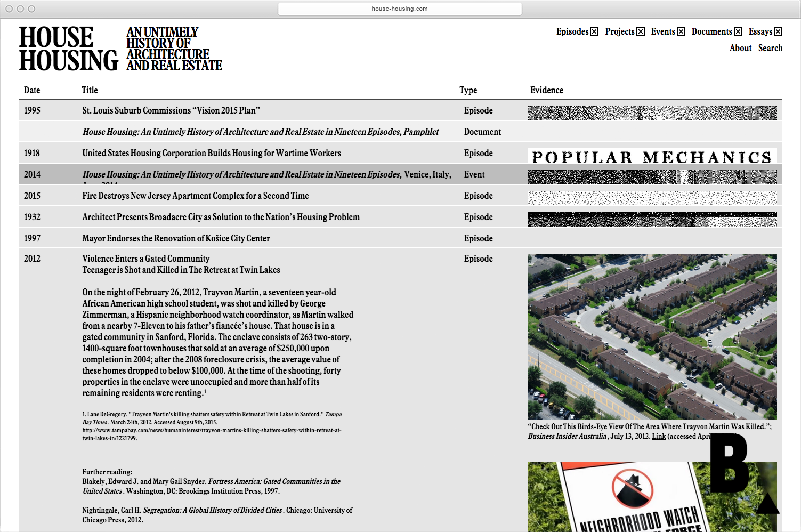Open the 1932 Broadacre evidence thumbnail

652,219
